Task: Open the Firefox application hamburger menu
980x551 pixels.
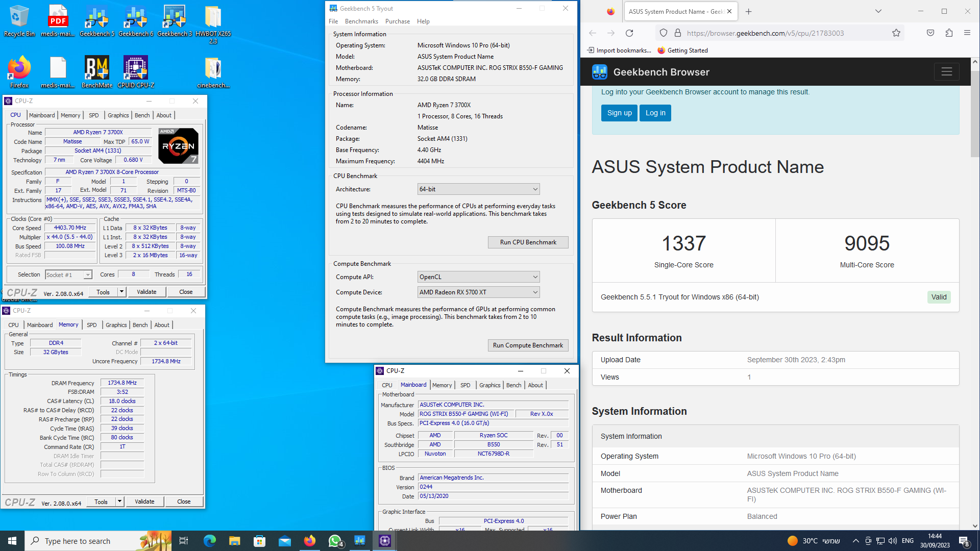Action: pos(967,33)
